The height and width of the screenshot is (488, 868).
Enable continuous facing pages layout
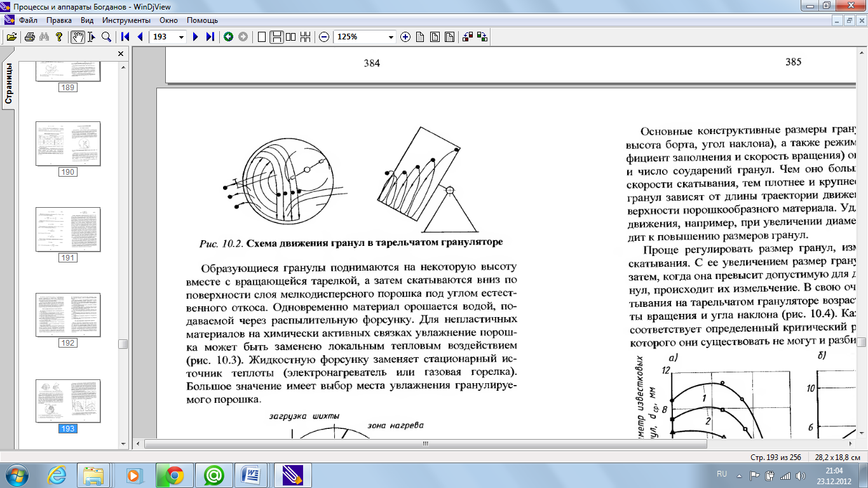tap(306, 37)
